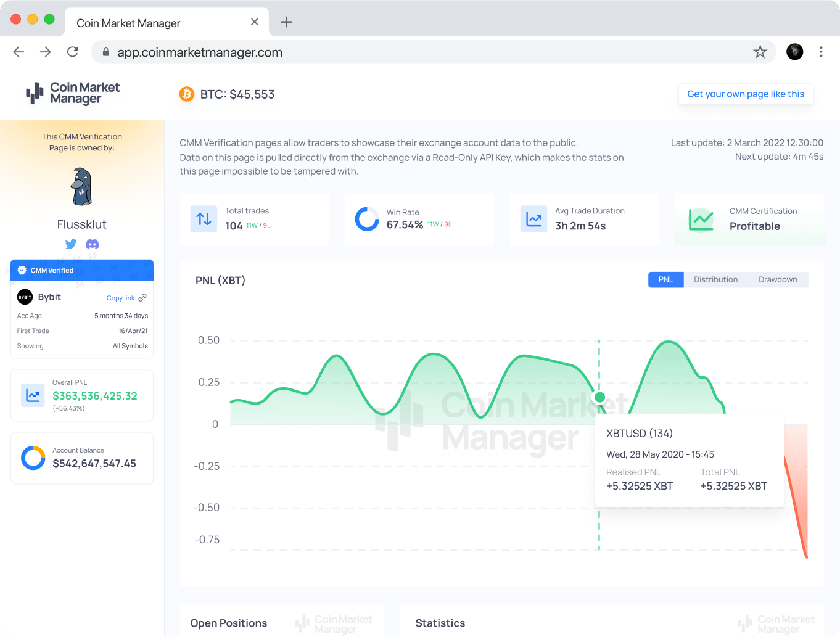Viewport: 840px width, 637px height.
Task: Open the Showing All Symbols filter
Action: click(130, 346)
